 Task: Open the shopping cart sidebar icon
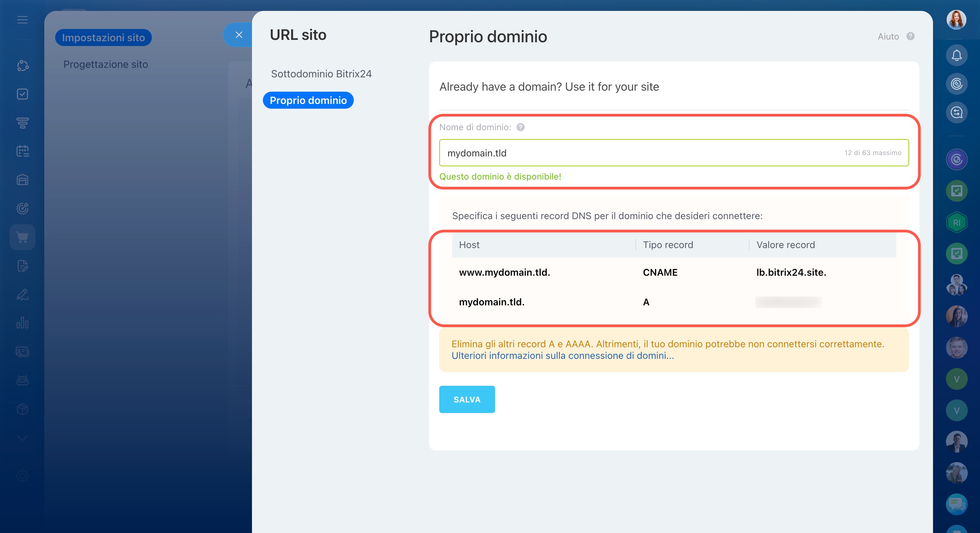coord(22,237)
